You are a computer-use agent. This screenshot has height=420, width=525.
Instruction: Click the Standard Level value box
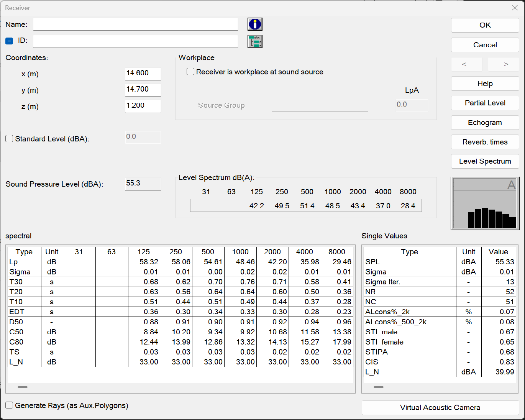(x=143, y=137)
